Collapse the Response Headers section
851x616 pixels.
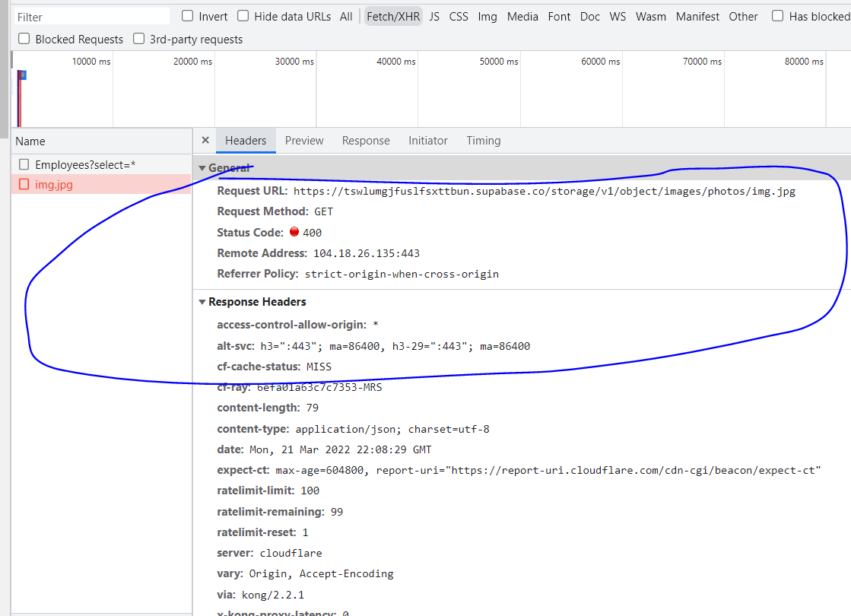tap(202, 302)
